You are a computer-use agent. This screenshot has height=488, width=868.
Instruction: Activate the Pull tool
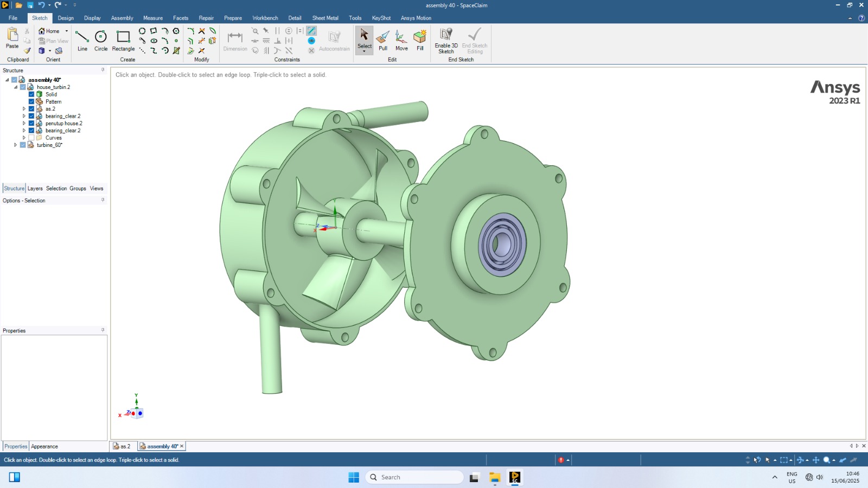pyautogui.click(x=383, y=40)
